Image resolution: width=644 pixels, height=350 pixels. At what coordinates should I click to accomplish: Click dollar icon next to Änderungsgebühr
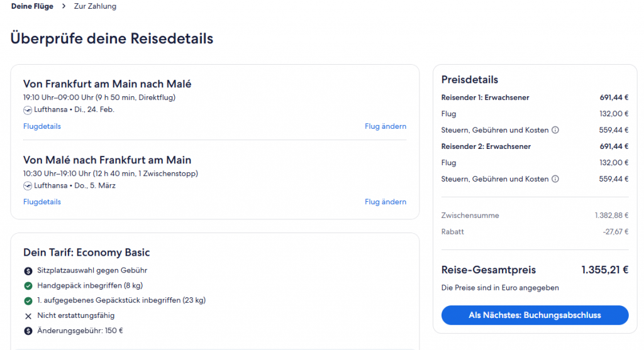pos(28,331)
